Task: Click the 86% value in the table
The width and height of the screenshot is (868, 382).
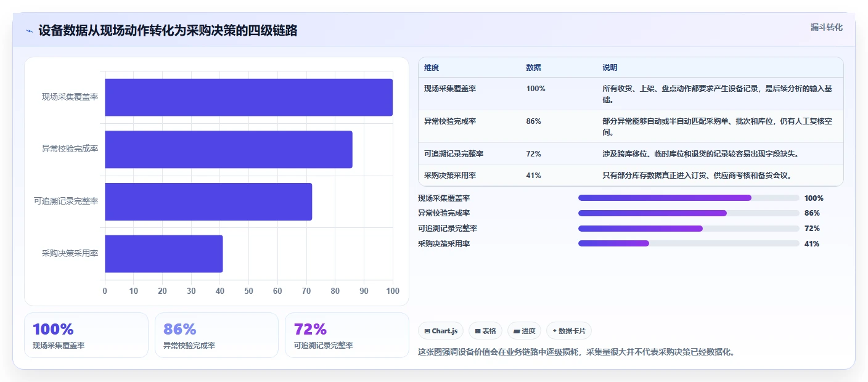Action: point(534,121)
